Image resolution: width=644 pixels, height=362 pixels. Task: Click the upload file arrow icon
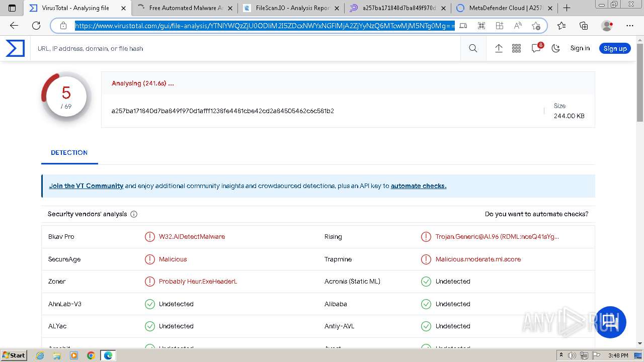coord(499,48)
